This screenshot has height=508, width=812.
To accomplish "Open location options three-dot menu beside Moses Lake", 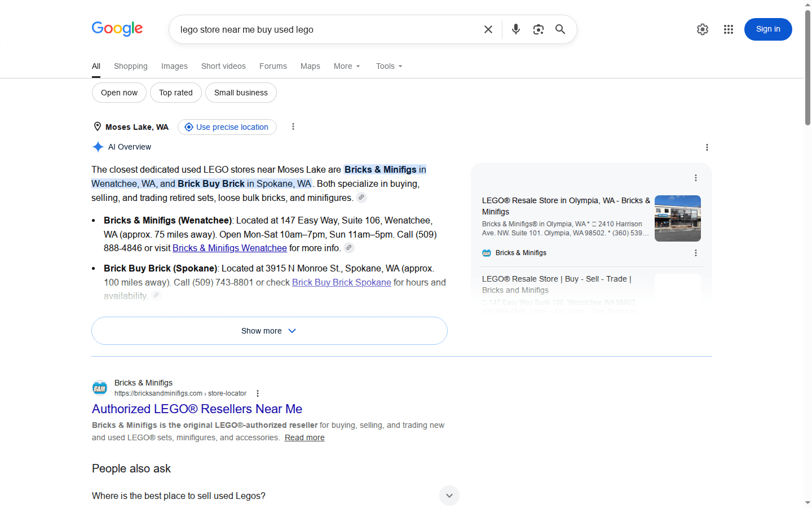I will 293,126.
